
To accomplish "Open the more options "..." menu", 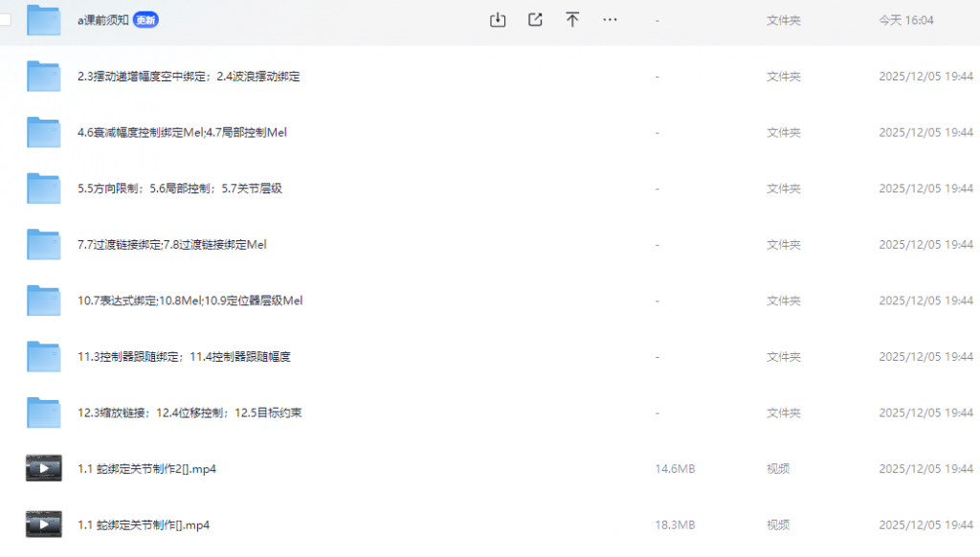I will click(610, 19).
